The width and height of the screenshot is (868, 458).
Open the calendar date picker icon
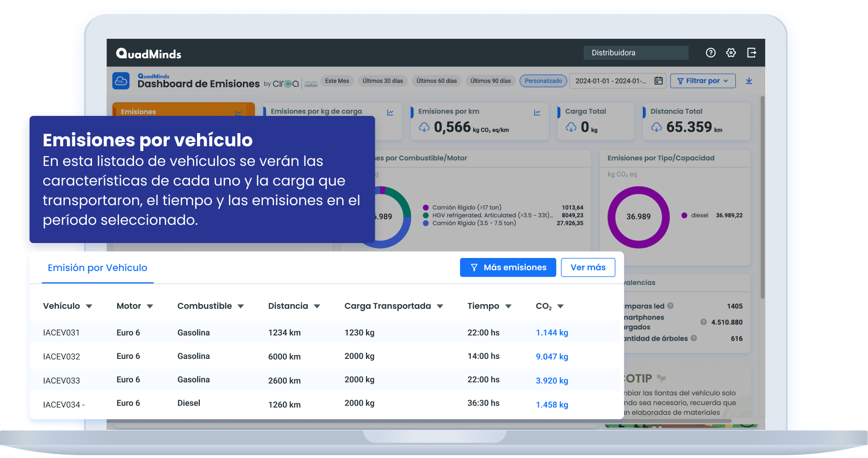(x=658, y=81)
